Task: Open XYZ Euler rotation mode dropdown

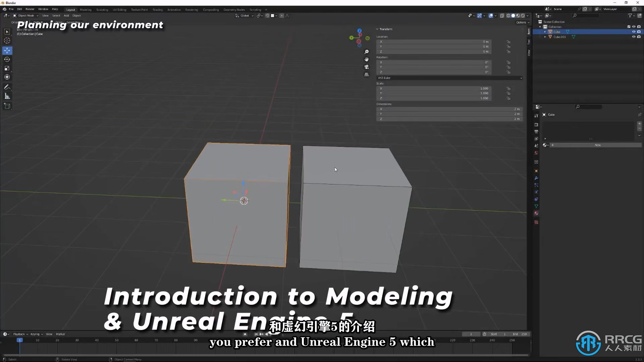Action: click(x=449, y=78)
